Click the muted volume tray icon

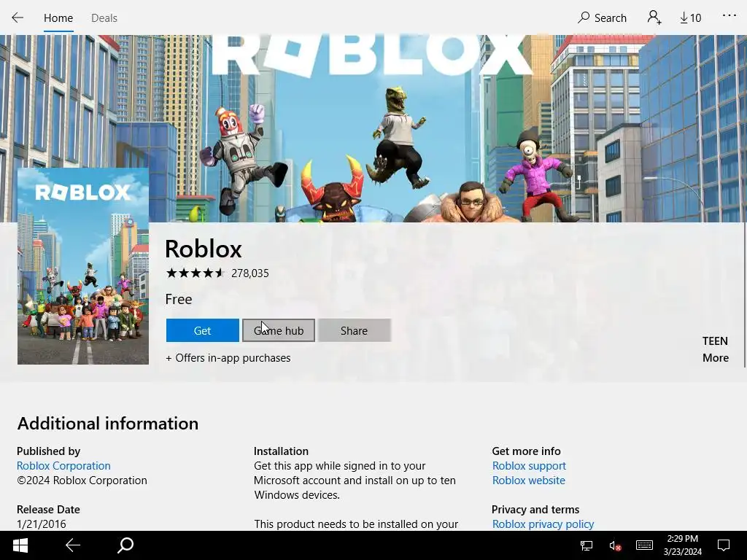point(614,545)
